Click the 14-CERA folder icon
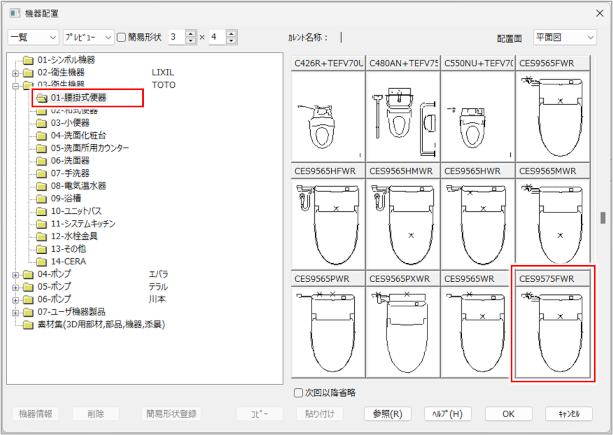Screen dimensions: 613x435 41,261
